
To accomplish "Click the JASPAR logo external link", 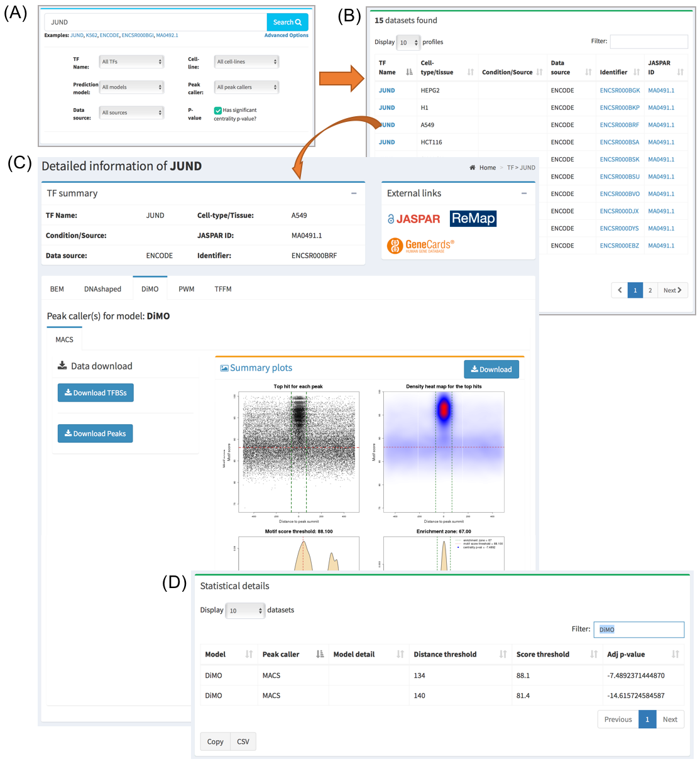I will pos(413,219).
